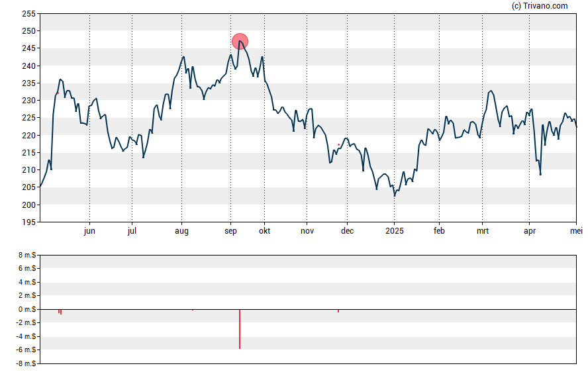The width and height of the screenshot is (588, 374).
Task: Click the '2025' x-axis label
Action: (x=395, y=231)
